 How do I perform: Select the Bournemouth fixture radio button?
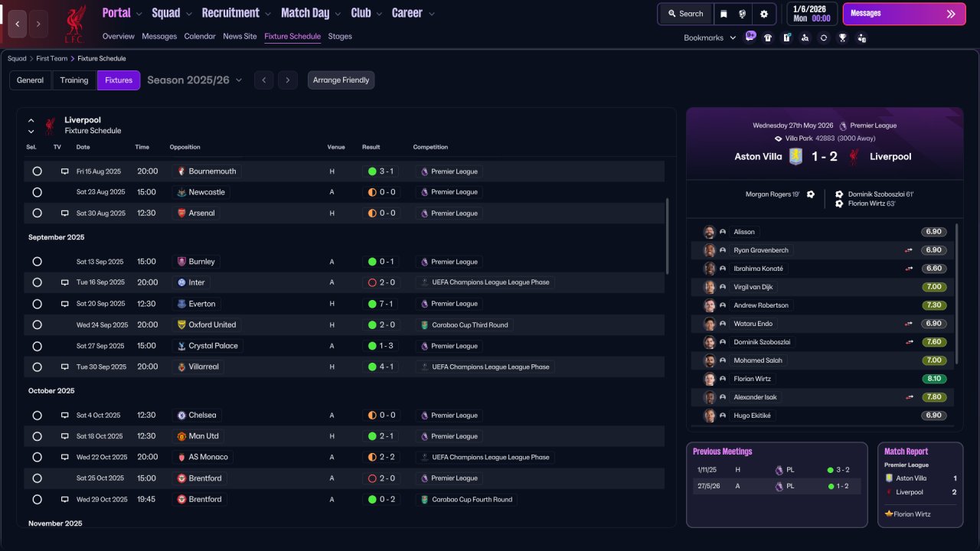click(x=37, y=171)
